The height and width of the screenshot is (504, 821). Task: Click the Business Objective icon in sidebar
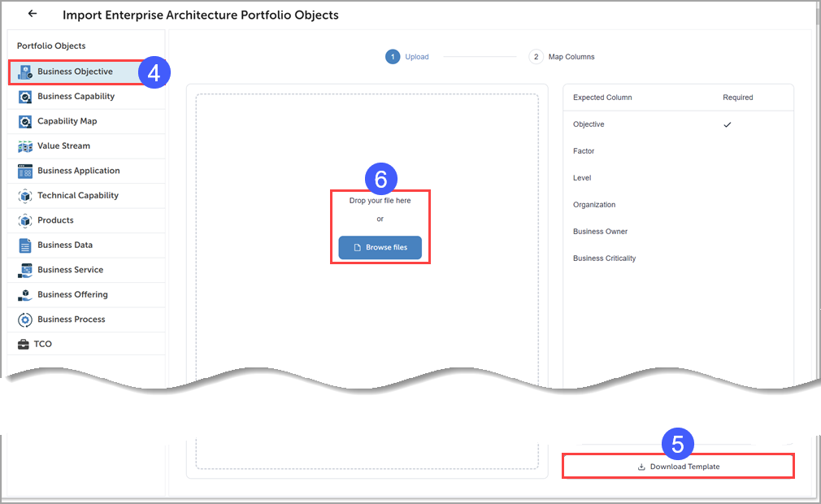(x=24, y=72)
